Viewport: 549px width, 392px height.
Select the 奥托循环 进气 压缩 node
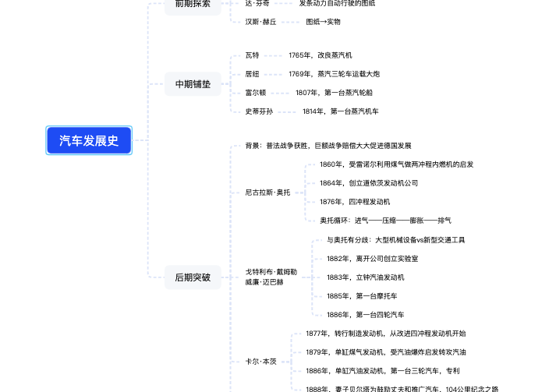[385, 221]
